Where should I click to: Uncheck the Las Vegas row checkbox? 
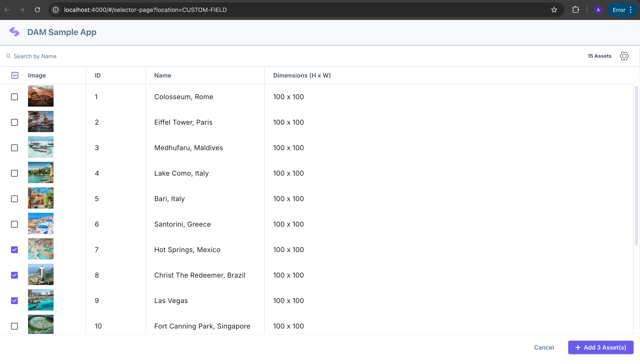pos(14,301)
